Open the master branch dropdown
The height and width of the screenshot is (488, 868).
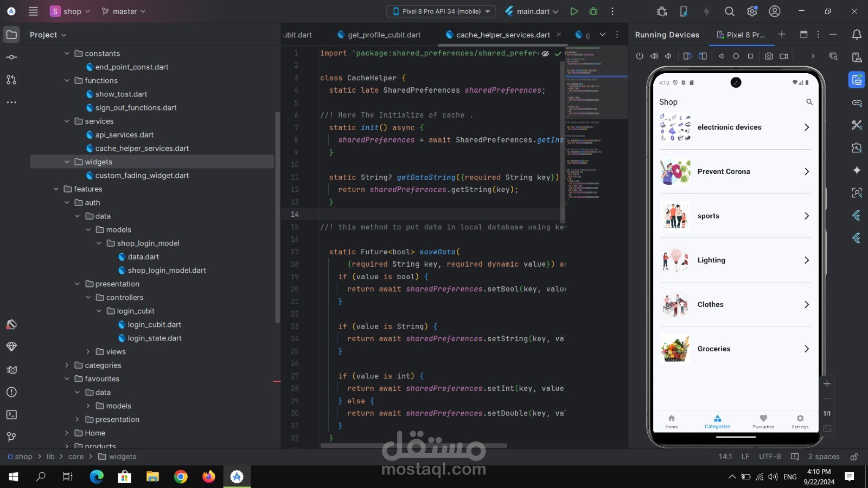click(124, 11)
